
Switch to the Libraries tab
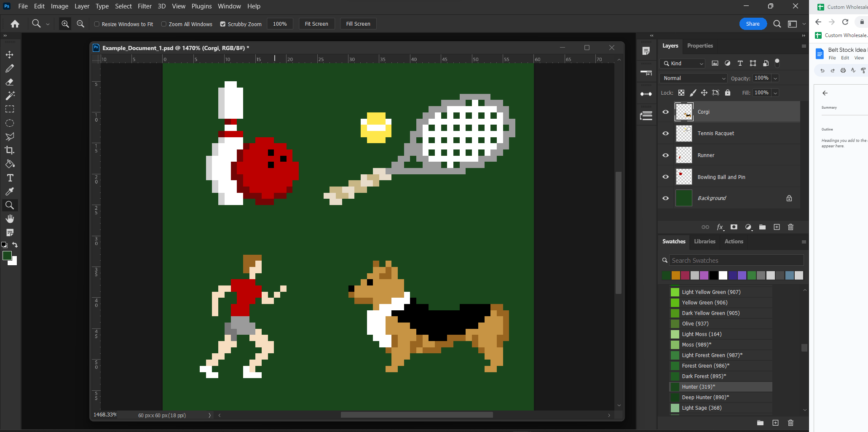(705, 241)
